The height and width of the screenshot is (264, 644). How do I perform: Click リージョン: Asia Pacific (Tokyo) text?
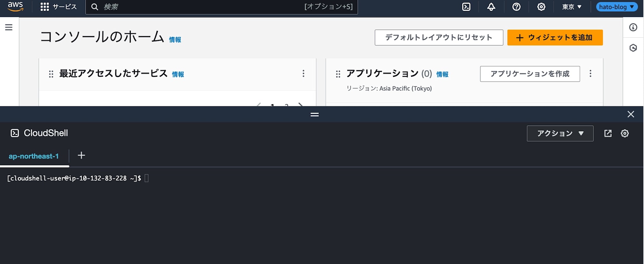tap(389, 88)
